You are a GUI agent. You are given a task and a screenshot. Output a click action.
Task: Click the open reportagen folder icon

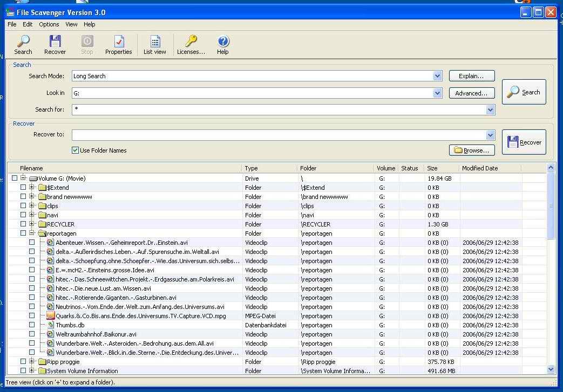[42, 233]
